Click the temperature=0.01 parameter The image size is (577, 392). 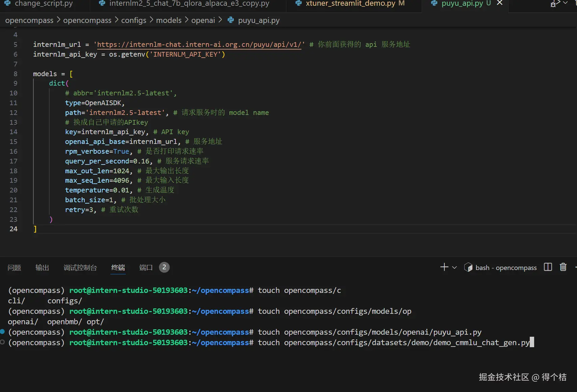click(97, 190)
